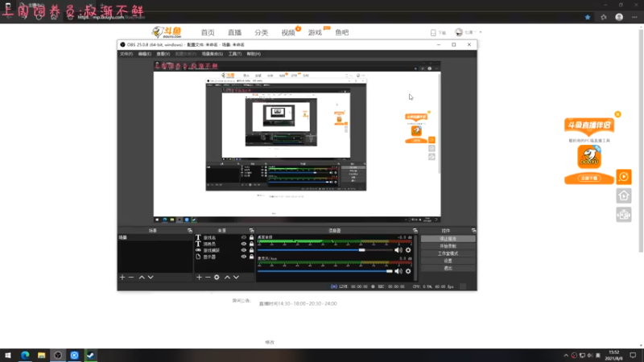Add a new source with the plus icon
Viewport: 644px width, 362px height.
199,277
